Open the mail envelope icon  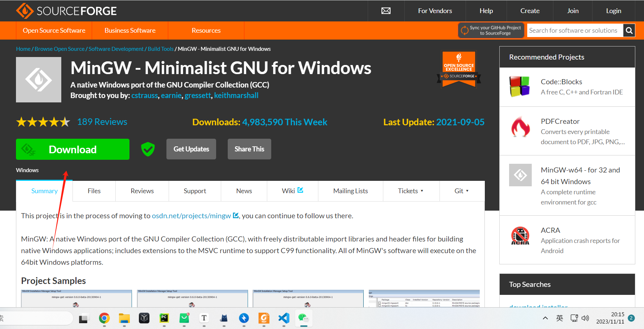tap(386, 11)
